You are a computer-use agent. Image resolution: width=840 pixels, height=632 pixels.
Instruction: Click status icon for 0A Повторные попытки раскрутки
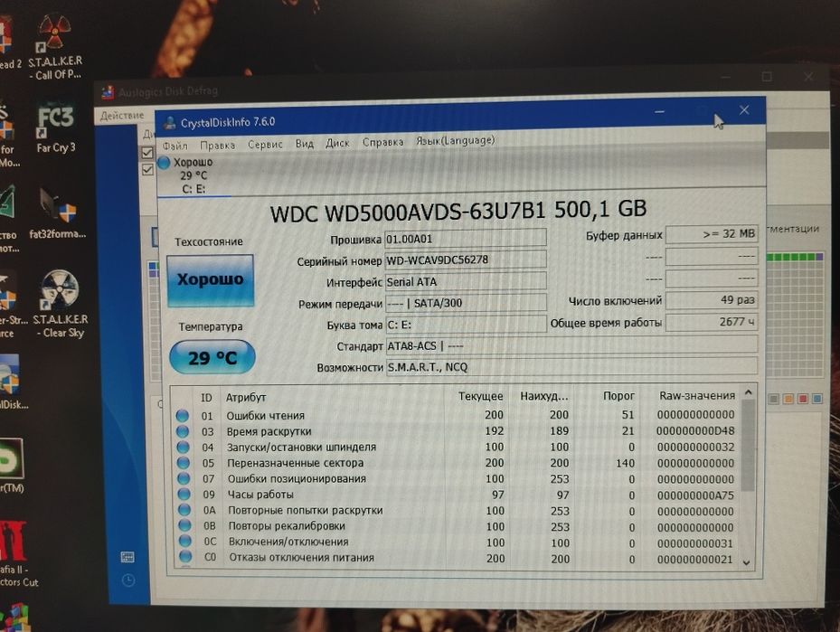(x=184, y=510)
